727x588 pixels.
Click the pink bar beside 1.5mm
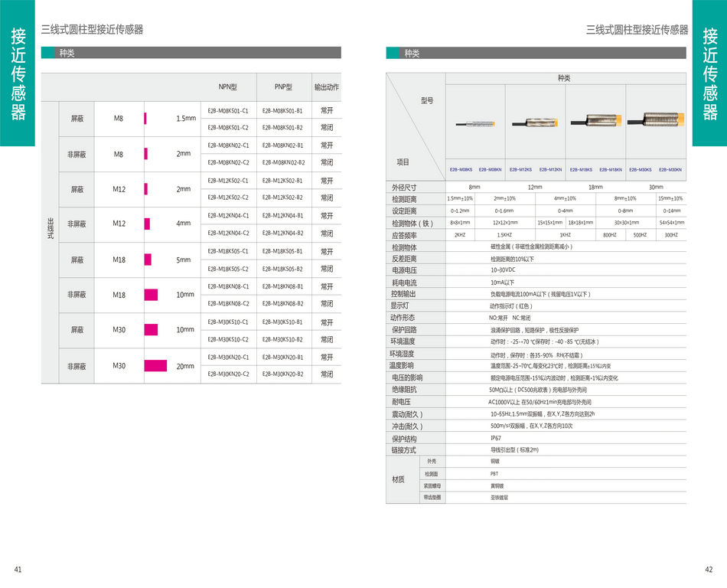(145, 119)
